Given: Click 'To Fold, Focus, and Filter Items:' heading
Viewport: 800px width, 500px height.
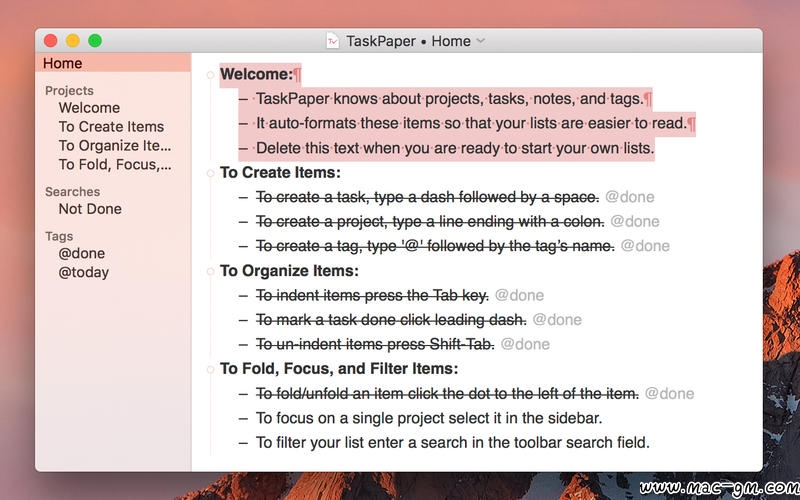Looking at the screenshot, I should [x=339, y=368].
